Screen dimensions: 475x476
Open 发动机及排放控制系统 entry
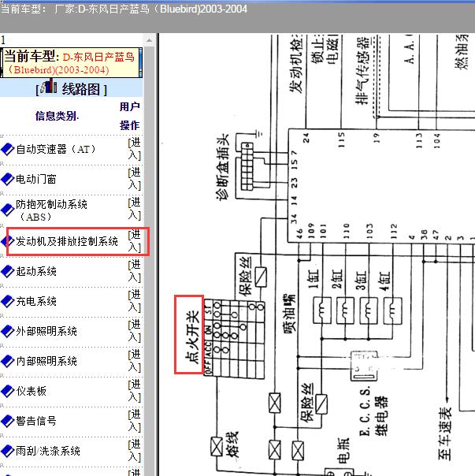point(67,241)
